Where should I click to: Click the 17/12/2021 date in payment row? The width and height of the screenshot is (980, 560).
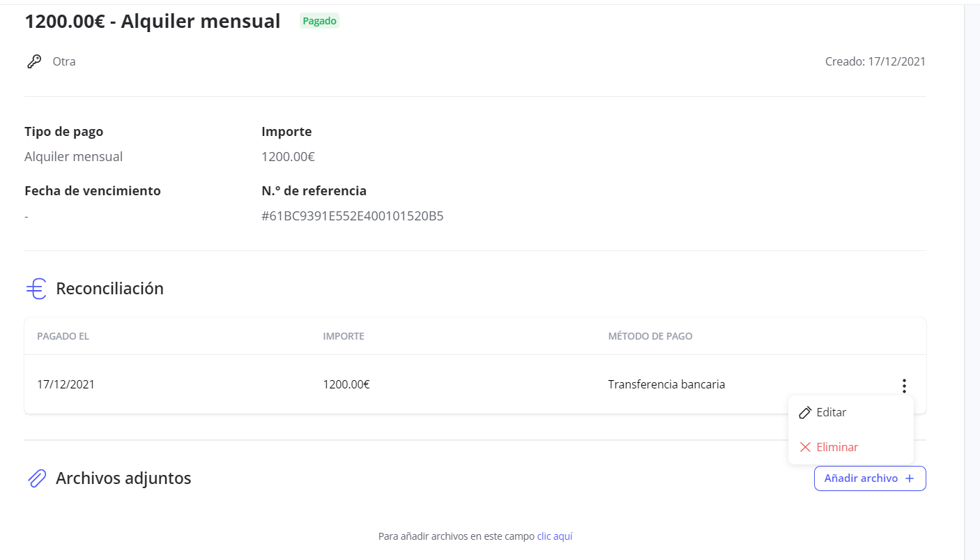coord(66,384)
